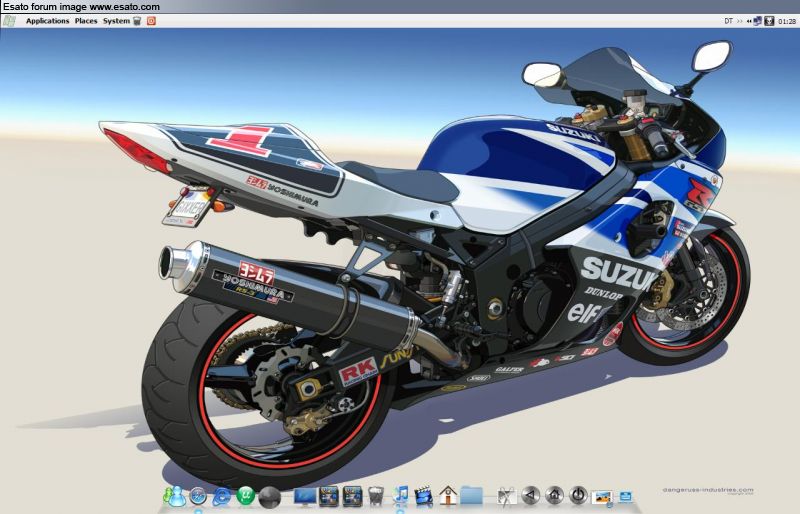The image size is (800, 514).
Task: Click the small blue box icon at dock end
Action: point(626,496)
